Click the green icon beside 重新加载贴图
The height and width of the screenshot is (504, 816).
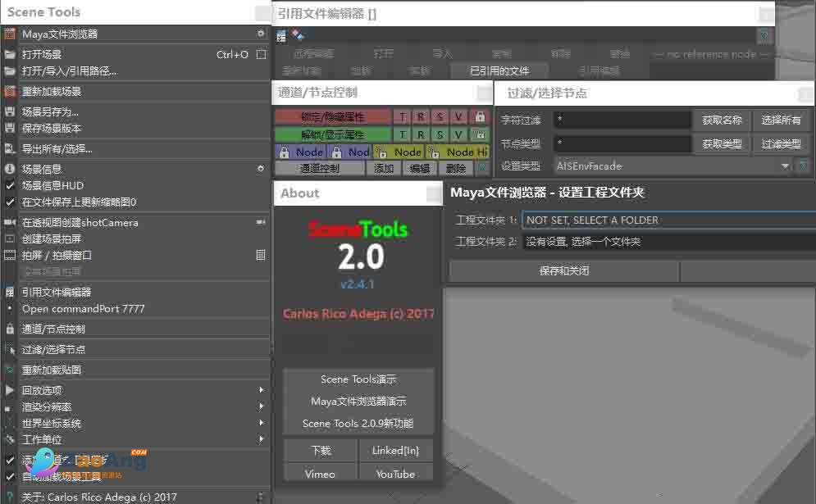click(x=9, y=370)
